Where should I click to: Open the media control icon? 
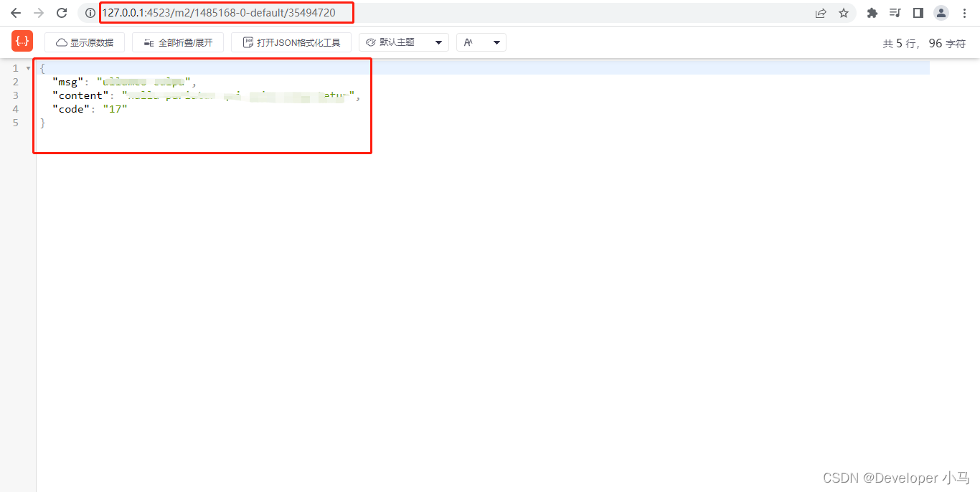[895, 13]
